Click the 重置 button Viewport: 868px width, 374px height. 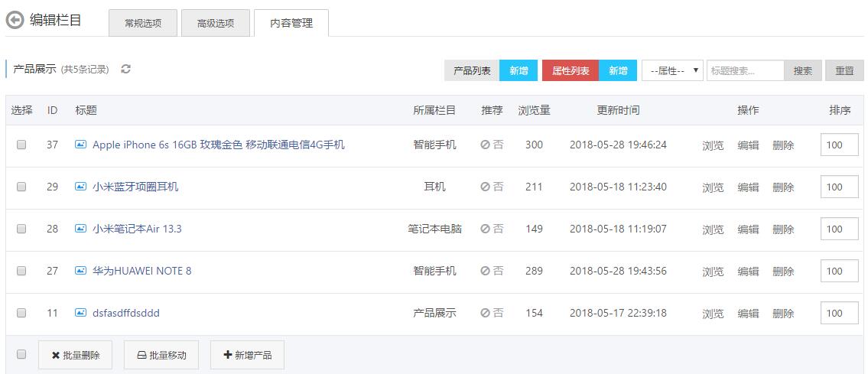click(845, 71)
